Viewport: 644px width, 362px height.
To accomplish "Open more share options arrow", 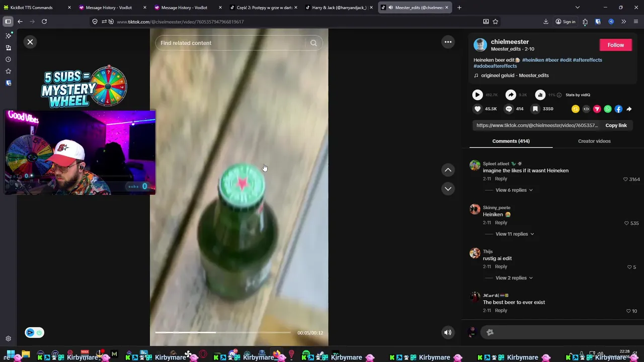I will (x=629, y=109).
